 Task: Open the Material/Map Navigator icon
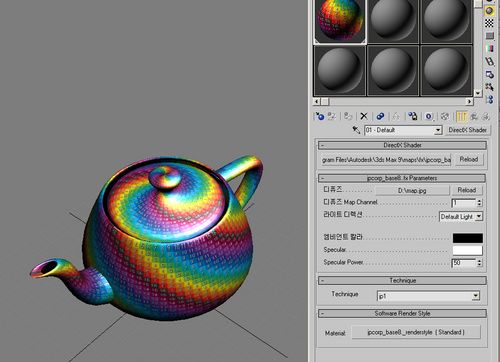click(x=489, y=99)
